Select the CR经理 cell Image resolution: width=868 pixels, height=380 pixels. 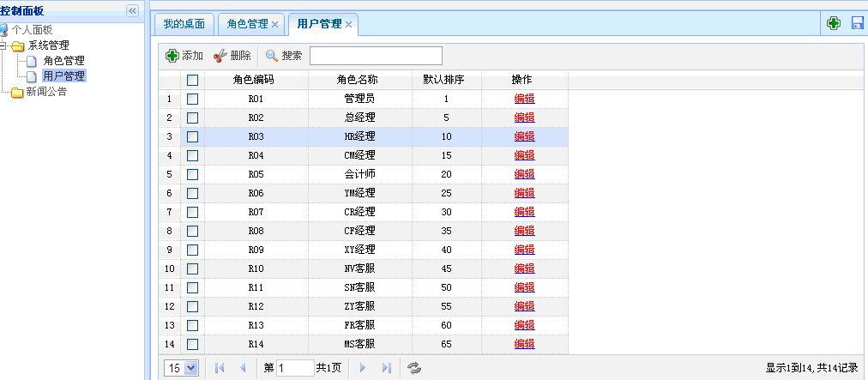coord(360,212)
